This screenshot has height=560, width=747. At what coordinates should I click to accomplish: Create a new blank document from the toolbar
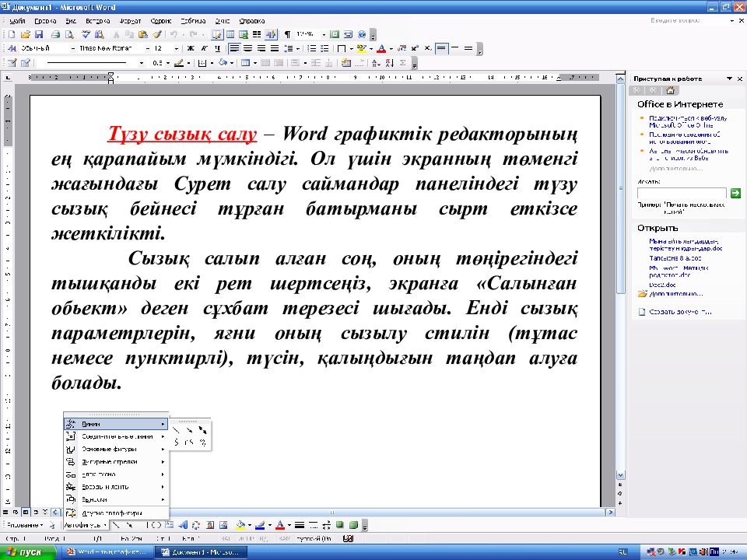pos(12,34)
